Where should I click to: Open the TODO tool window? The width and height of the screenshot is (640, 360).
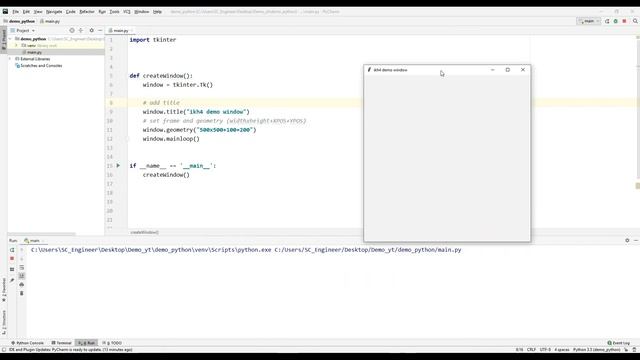click(x=112, y=343)
